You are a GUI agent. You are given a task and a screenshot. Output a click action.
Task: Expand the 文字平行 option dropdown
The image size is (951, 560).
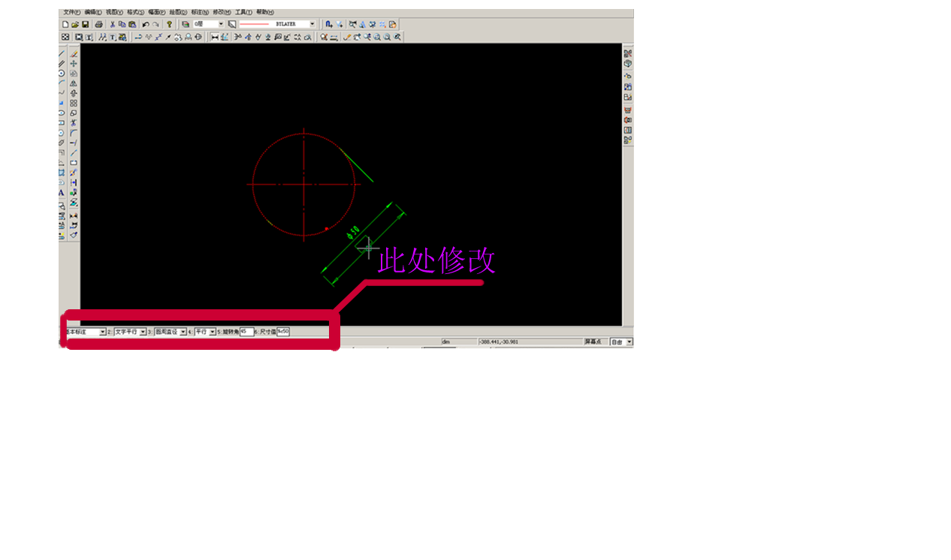pyautogui.click(x=143, y=332)
